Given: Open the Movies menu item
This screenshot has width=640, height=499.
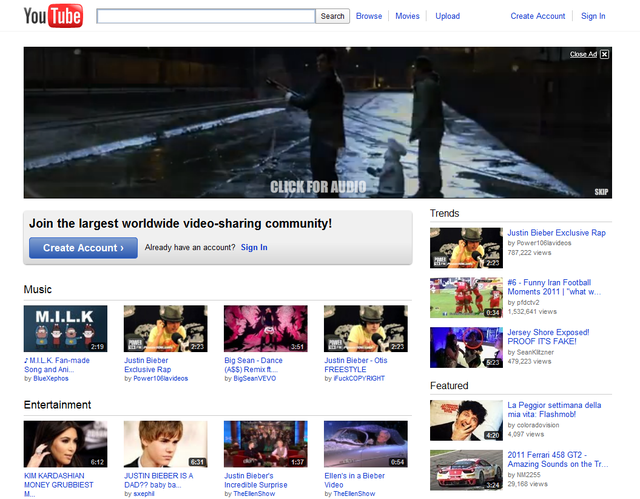Looking at the screenshot, I should coord(407,16).
